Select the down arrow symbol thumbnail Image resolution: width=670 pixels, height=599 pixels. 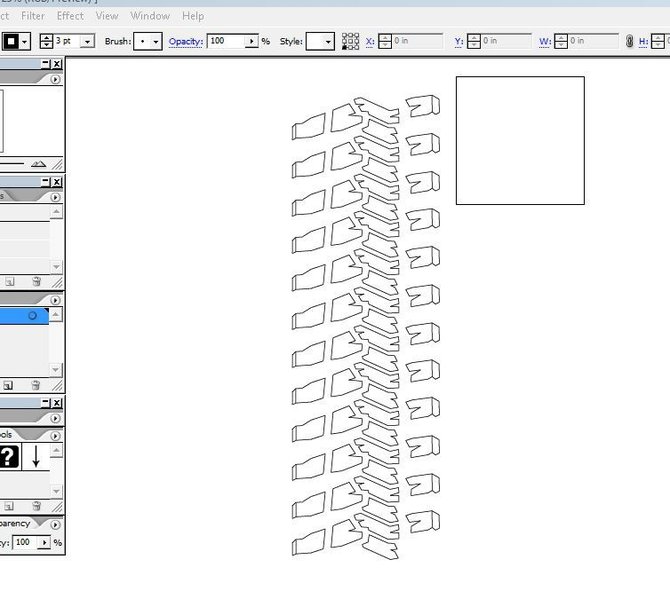click(36, 456)
